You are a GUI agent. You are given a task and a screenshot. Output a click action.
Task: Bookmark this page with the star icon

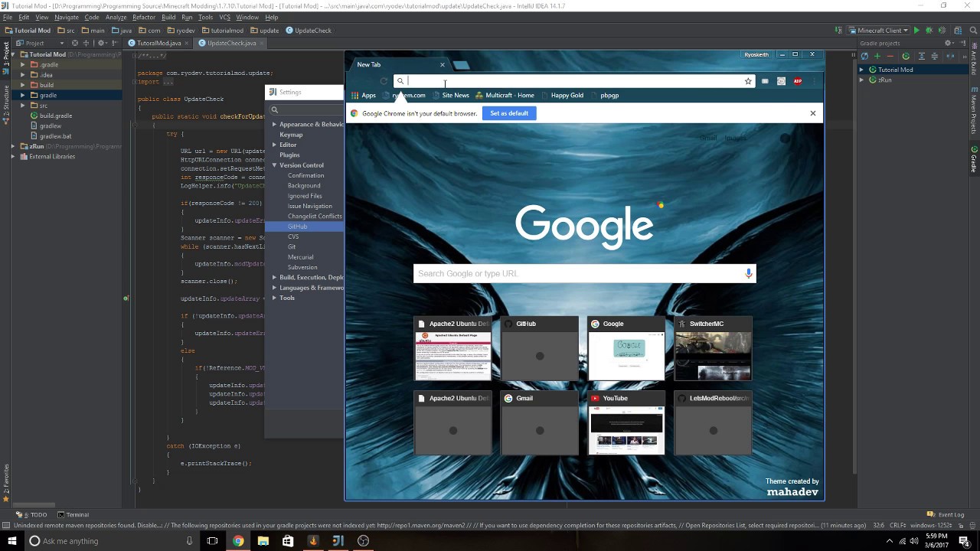tap(748, 81)
